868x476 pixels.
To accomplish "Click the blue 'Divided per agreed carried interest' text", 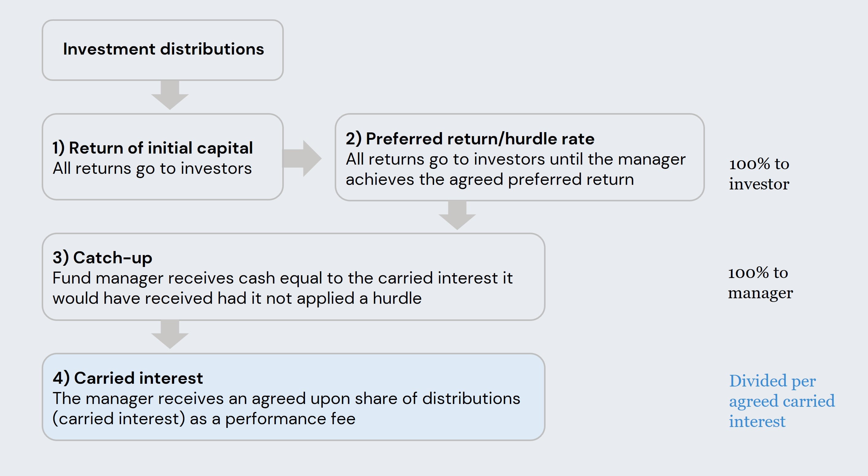I will pyautogui.click(x=782, y=401).
